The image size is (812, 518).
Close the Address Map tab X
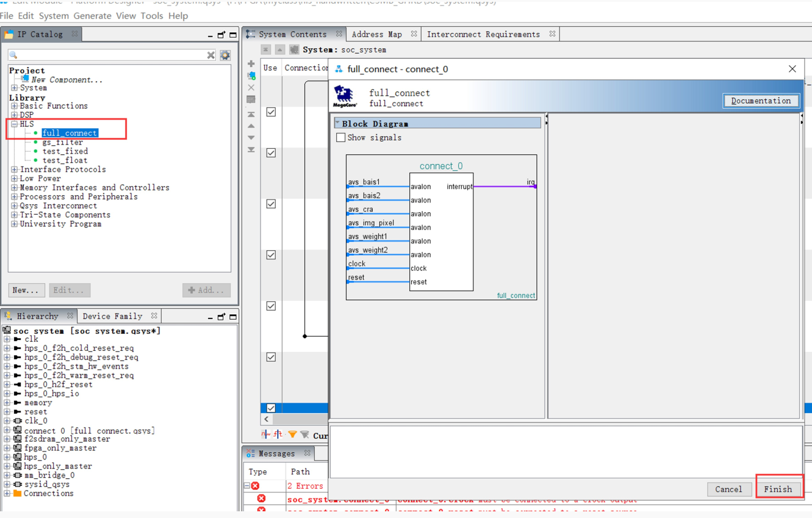coord(414,34)
